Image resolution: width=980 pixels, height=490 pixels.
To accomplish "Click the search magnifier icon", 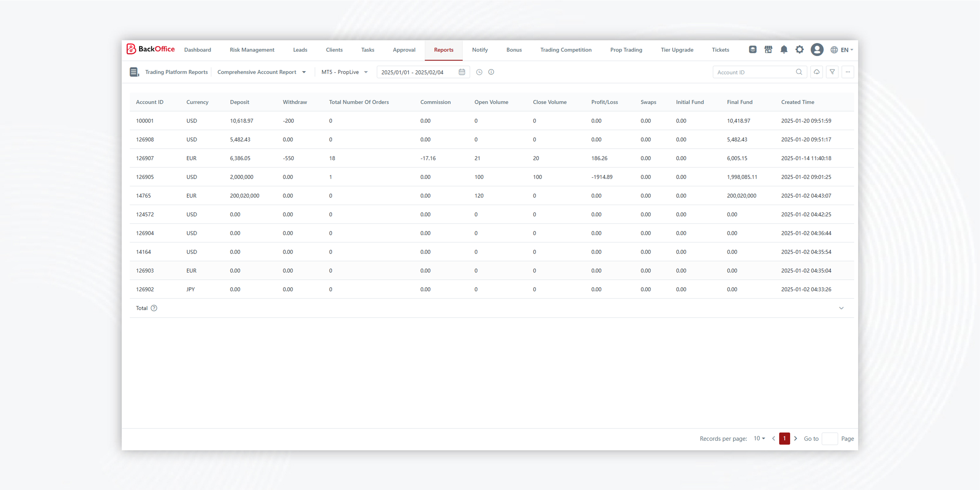I will tap(799, 72).
